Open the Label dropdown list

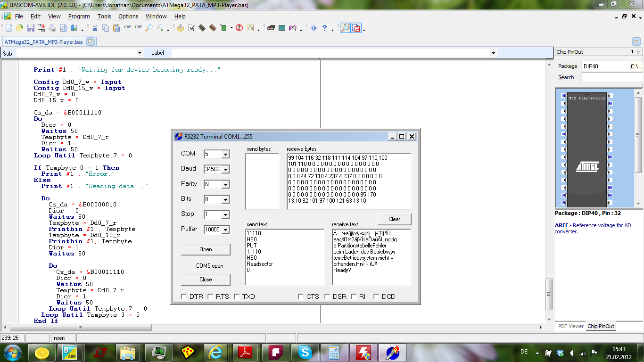[x=493, y=53]
